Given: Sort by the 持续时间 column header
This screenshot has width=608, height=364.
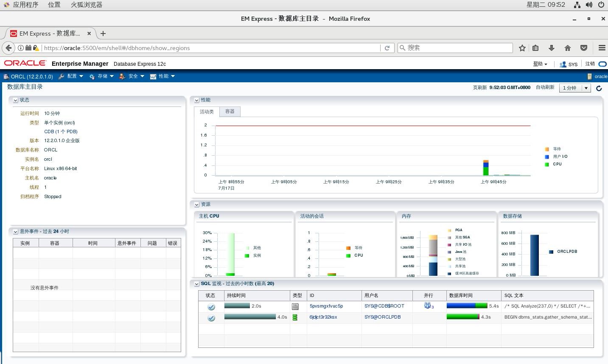Looking at the screenshot, I should tap(256, 295).
